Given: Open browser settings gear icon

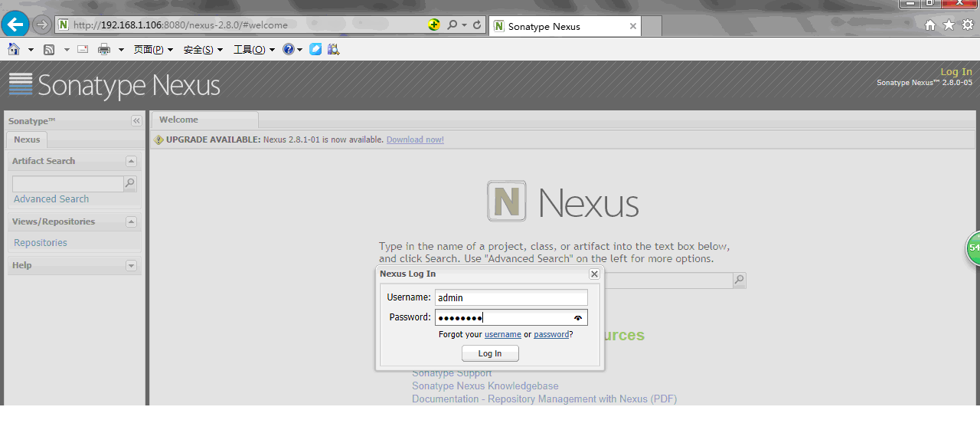Looking at the screenshot, I should point(968,25).
